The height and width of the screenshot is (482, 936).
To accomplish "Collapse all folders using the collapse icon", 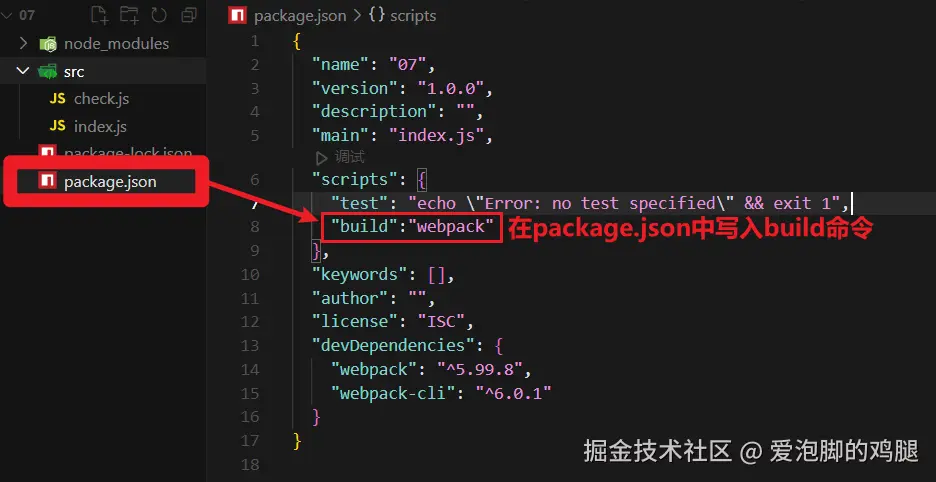I will [189, 15].
